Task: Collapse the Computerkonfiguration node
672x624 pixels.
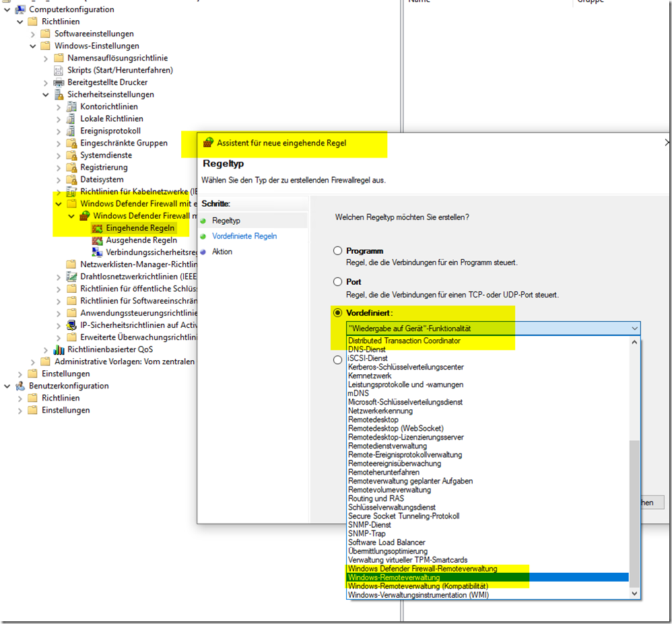Action: click(x=7, y=9)
